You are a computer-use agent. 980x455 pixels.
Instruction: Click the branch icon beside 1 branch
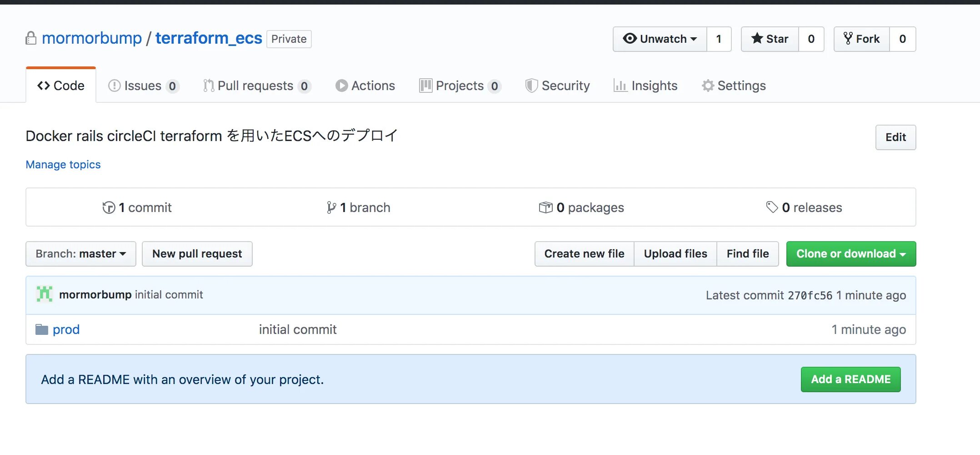(331, 207)
